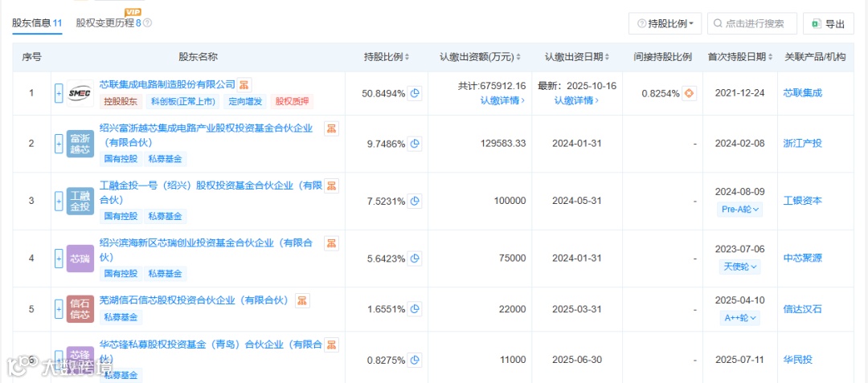The image size is (868, 383).
Task: Open pie chart icon next to 50.8494%
Action: pyautogui.click(x=416, y=93)
